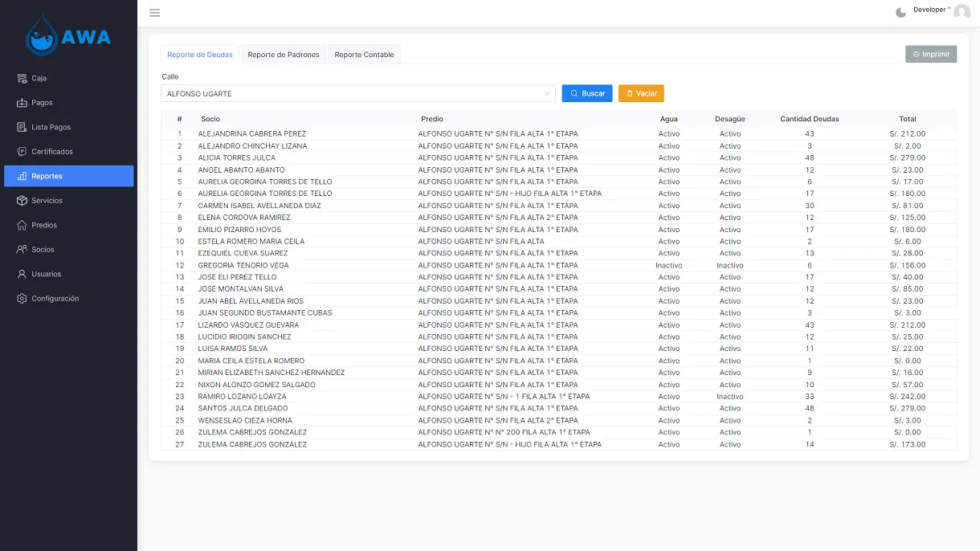This screenshot has height=551, width=980.
Task: Click the Servicios box icon
Action: [x=22, y=201]
